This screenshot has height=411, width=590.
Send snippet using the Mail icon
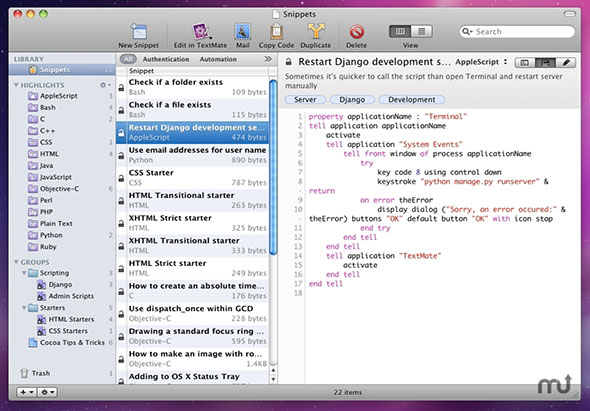click(243, 36)
